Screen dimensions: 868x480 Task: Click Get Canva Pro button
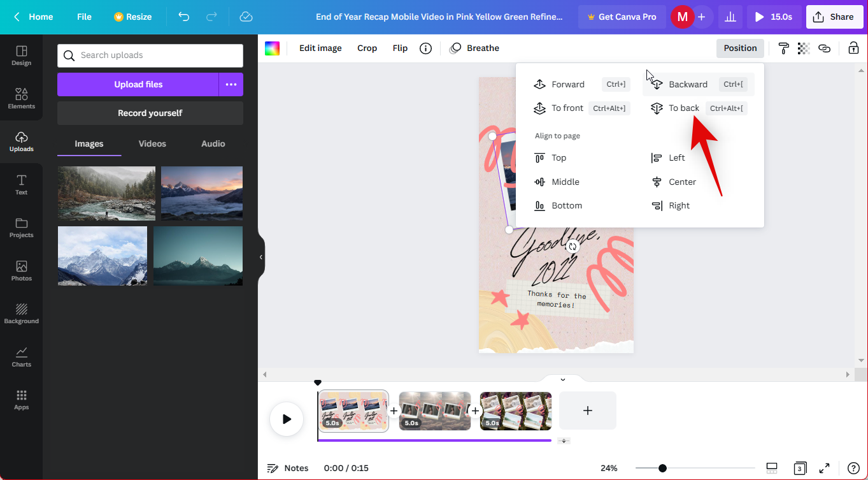tap(622, 17)
